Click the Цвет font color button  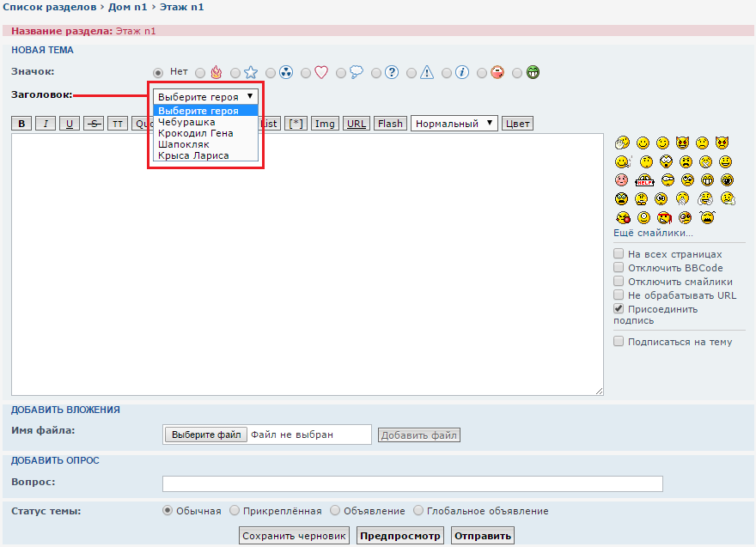tap(517, 124)
